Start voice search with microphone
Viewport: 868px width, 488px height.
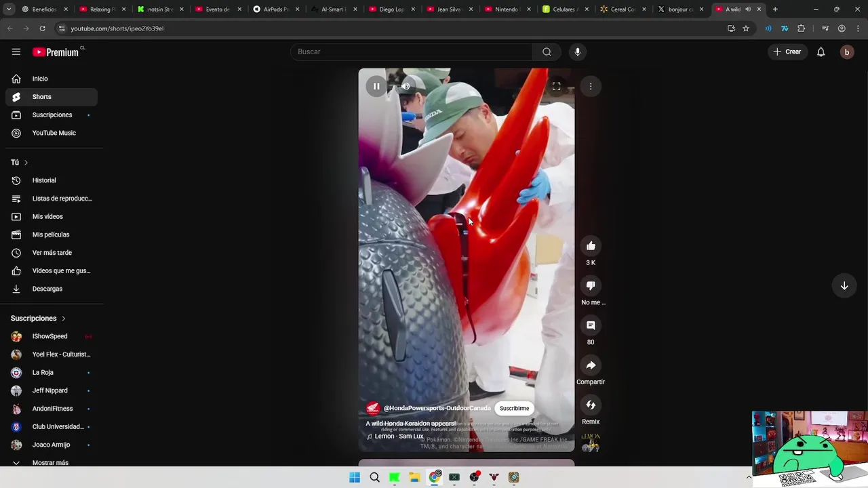pos(577,52)
